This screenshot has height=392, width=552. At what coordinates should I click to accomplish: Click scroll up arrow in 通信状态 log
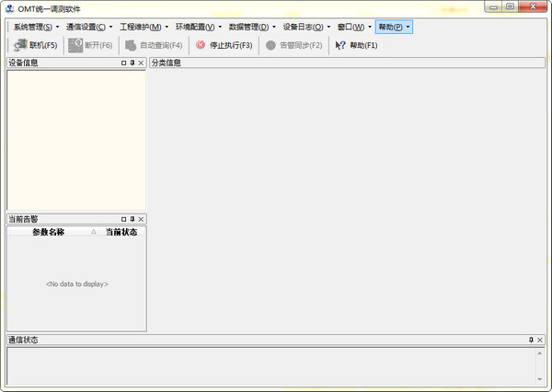540,353
